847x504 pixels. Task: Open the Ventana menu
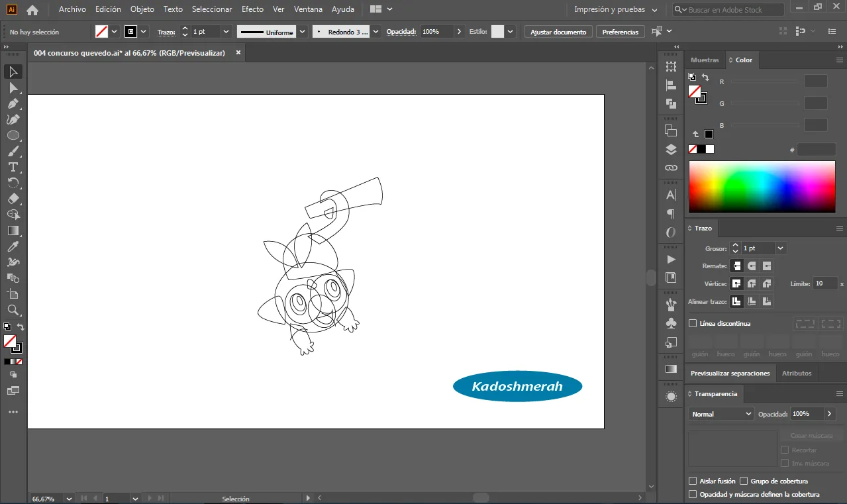tap(308, 9)
